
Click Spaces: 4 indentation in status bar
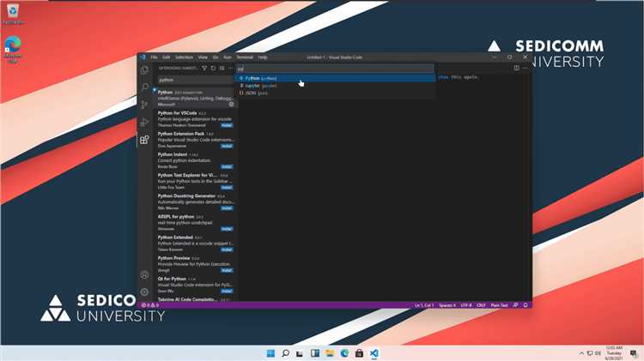(x=447, y=305)
